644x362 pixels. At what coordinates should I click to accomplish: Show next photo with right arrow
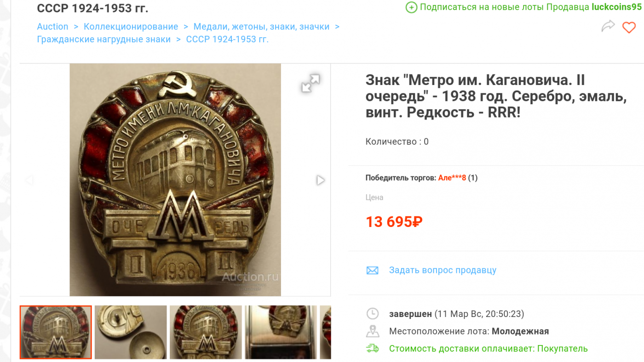point(321,180)
